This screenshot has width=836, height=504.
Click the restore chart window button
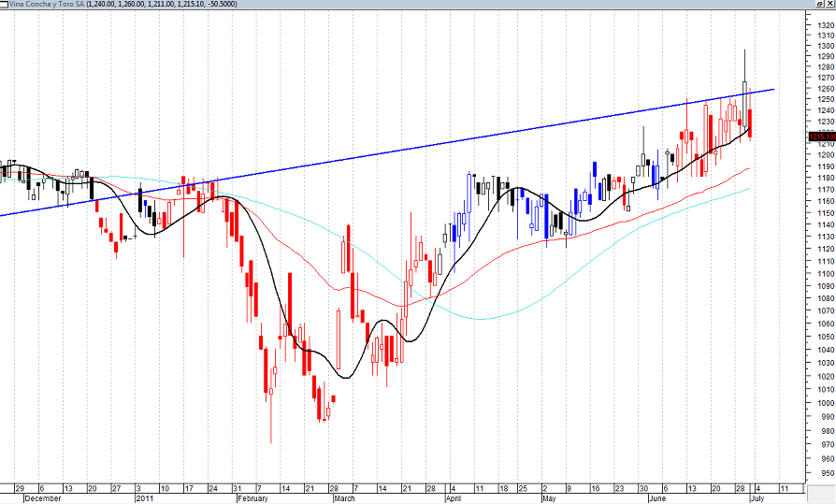click(820, 4)
